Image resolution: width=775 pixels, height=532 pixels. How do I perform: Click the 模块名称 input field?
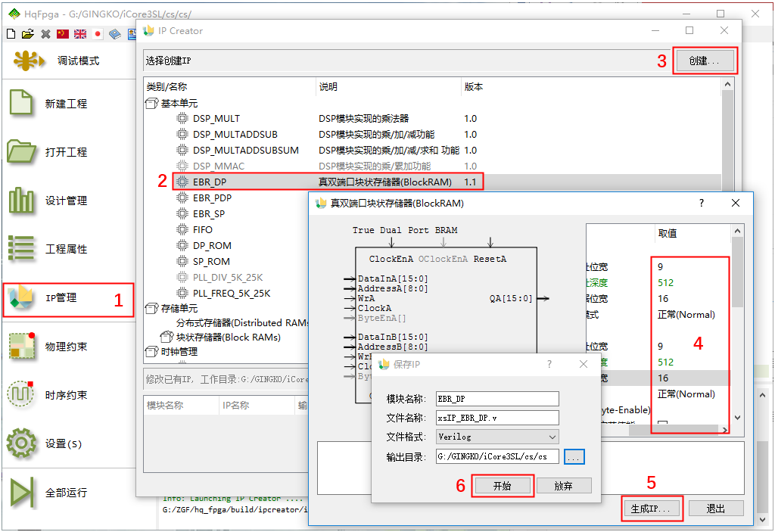tap(496, 399)
